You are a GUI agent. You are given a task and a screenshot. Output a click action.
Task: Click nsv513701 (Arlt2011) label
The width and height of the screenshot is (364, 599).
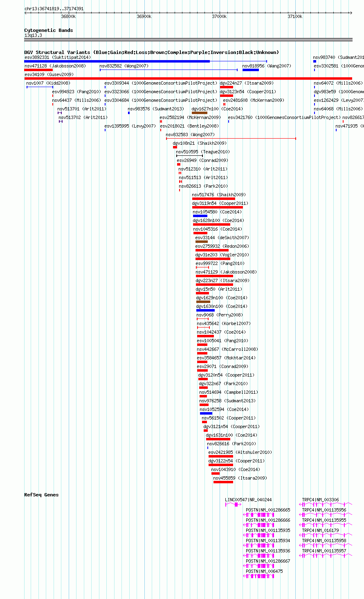coord(82,109)
